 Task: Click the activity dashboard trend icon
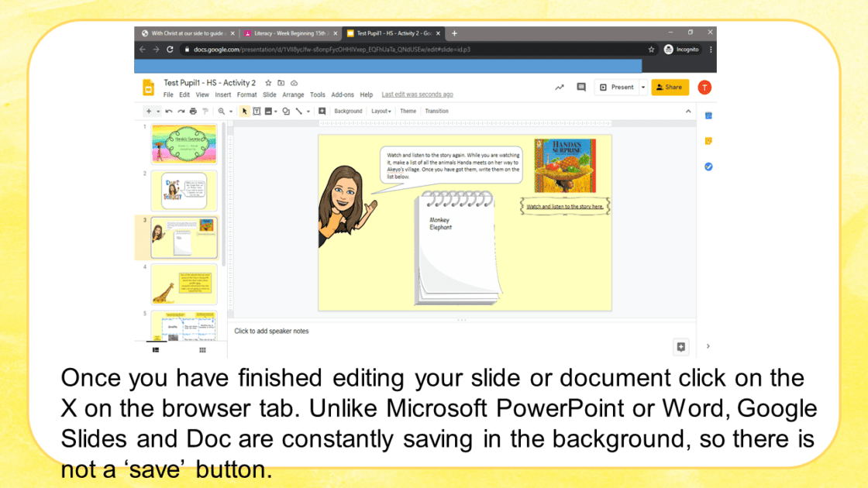(560, 88)
